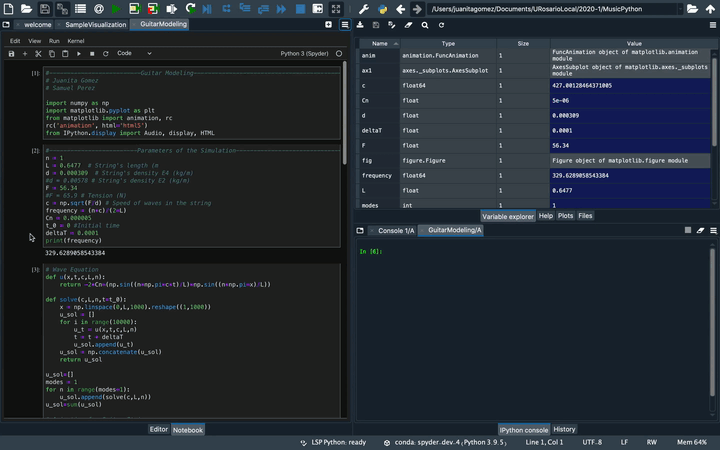
Task: Browse for a working directory folder
Action: point(690,9)
